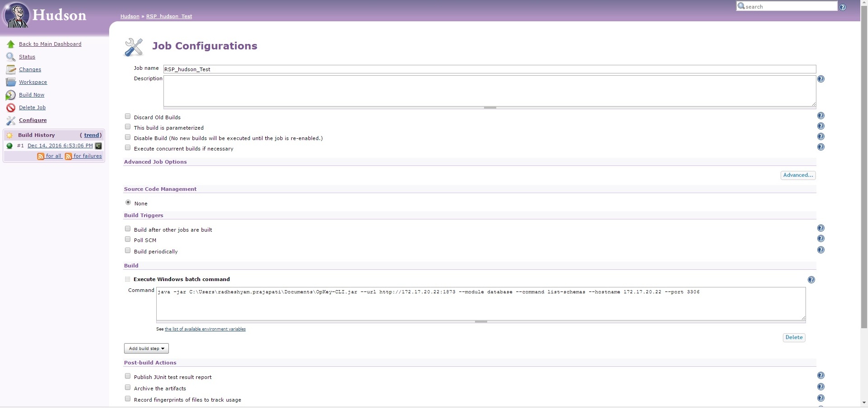Open the Workspace link
Image resolution: width=868 pixels, height=408 pixels.
pos(33,82)
